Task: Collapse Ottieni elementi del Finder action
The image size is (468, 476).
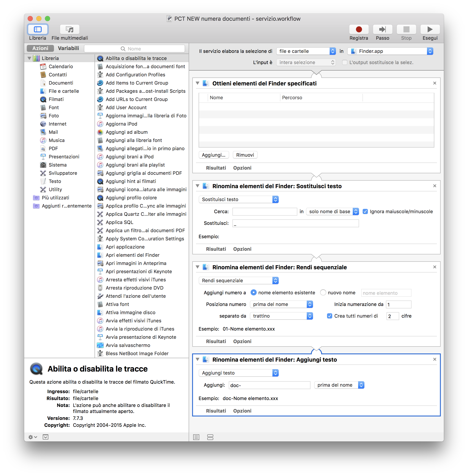Action: point(197,83)
